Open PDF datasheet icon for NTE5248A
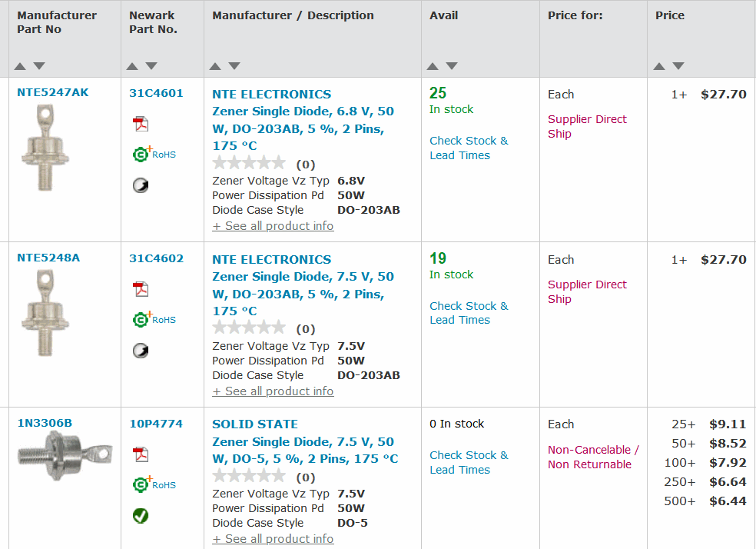 [141, 289]
